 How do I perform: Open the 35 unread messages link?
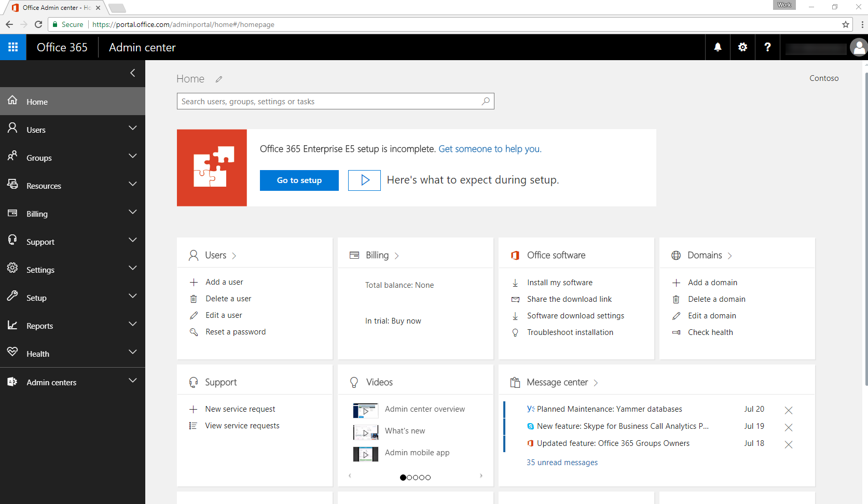562,463
